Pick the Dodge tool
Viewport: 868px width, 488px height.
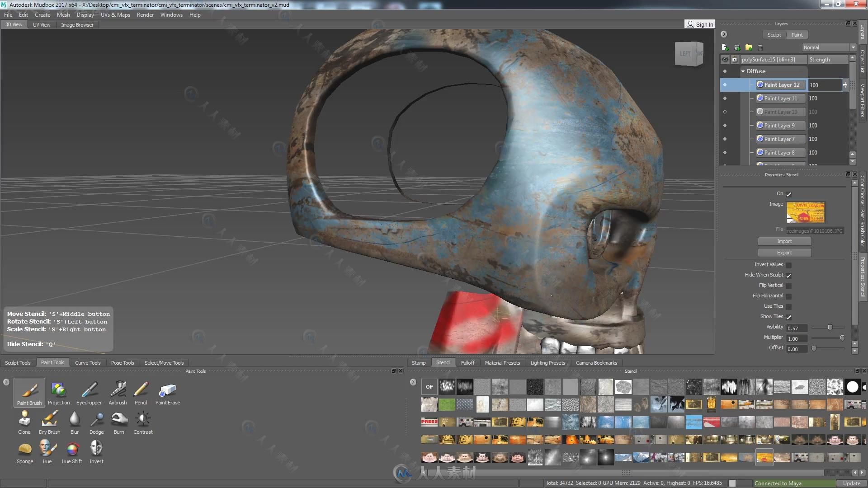click(x=96, y=422)
